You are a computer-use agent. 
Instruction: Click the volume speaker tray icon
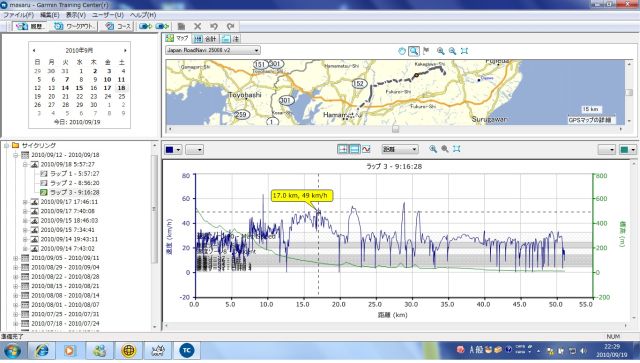click(x=583, y=351)
